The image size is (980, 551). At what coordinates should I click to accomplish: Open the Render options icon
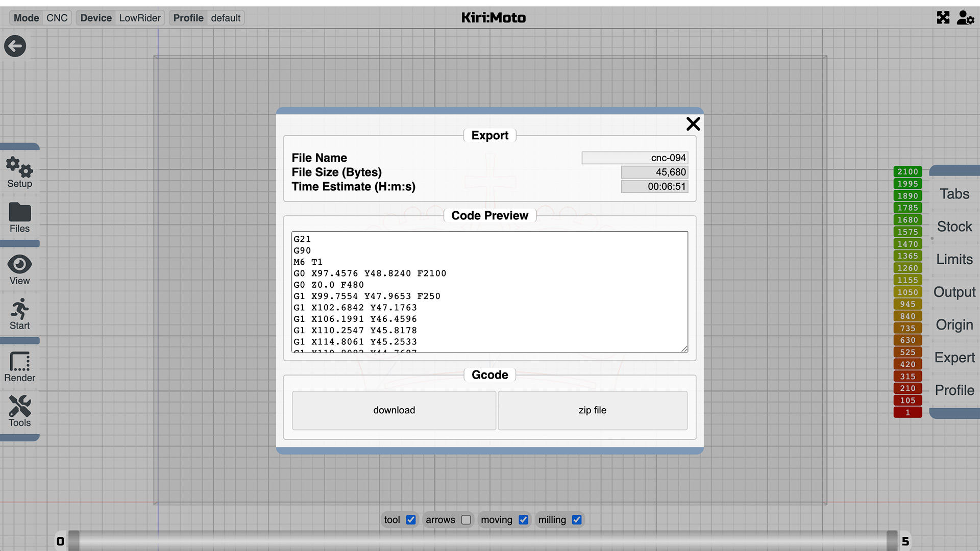pos(19,367)
